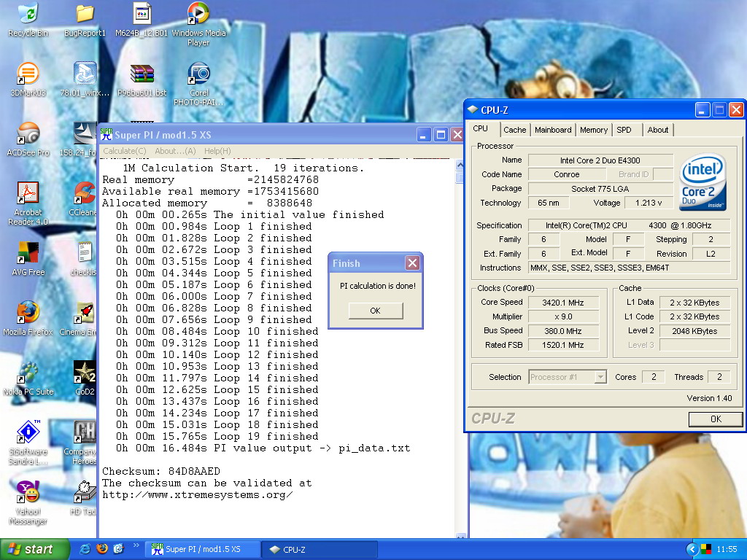
Task: Click the http://www.xtremesystems.org/ text
Action: click(x=197, y=495)
